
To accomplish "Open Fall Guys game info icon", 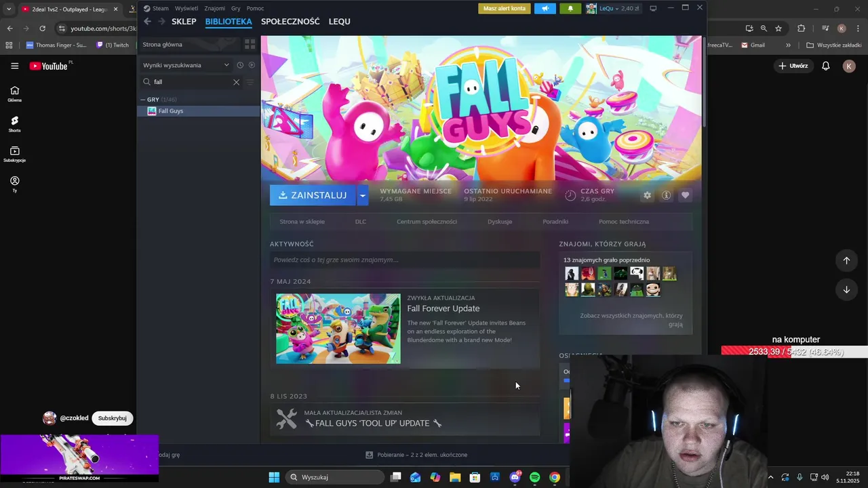I will (666, 195).
